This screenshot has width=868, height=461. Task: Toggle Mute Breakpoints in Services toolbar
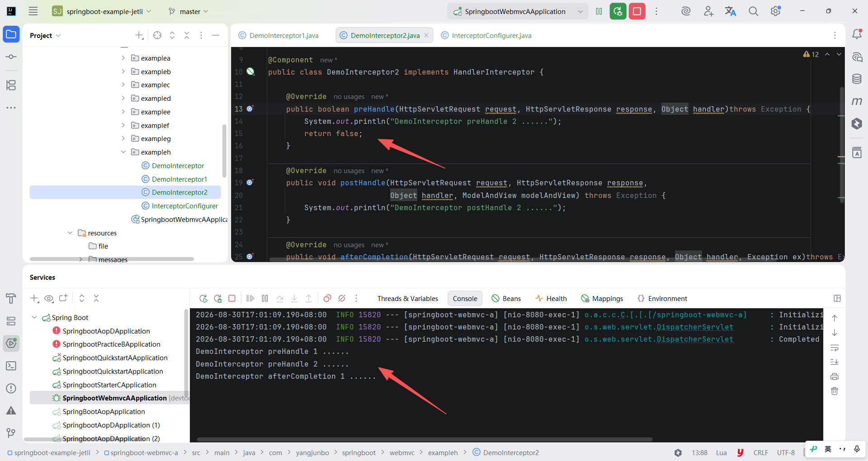click(342, 298)
